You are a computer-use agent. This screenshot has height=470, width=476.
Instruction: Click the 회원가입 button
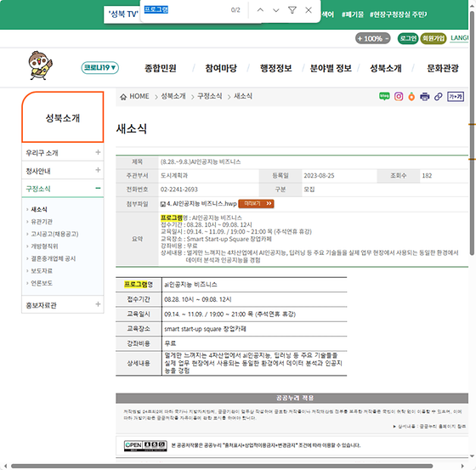[x=433, y=38]
